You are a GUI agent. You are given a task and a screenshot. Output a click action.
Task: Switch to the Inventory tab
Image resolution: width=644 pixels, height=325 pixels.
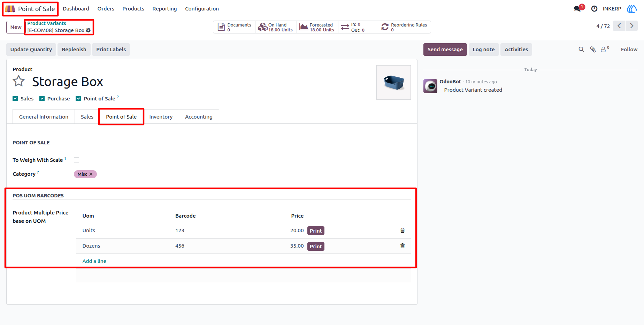(161, 117)
